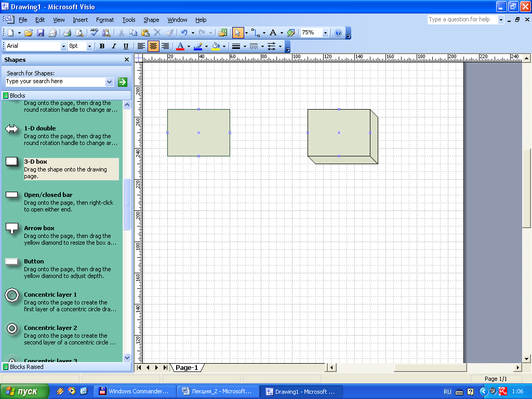The height and width of the screenshot is (399, 532).
Task: Click the Shapes stencil icon
Action: tap(223, 33)
